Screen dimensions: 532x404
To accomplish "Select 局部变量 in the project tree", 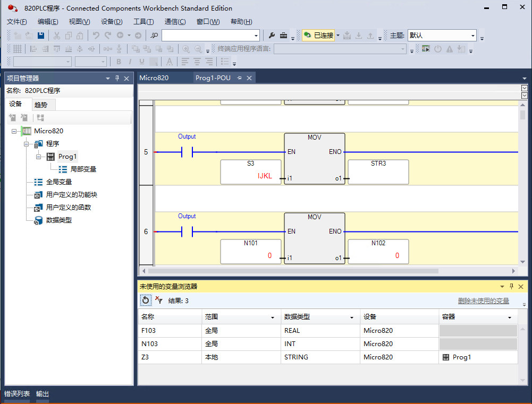I will tap(83, 169).
